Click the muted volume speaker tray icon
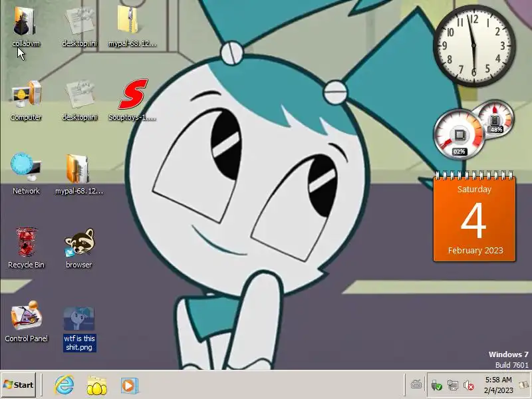The width and height of the screenshot is (532, 399). click(x=469, y=385)
